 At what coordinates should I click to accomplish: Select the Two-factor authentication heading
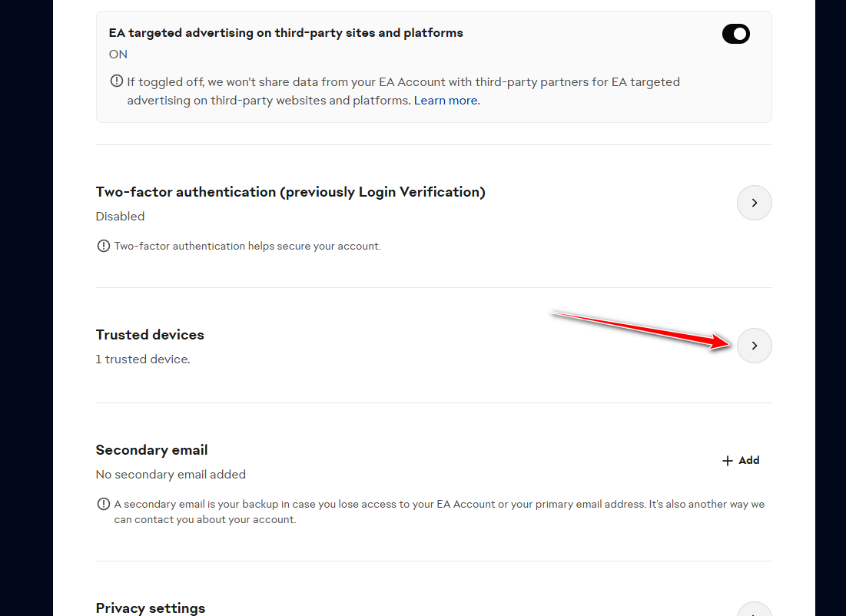(290, 192)
